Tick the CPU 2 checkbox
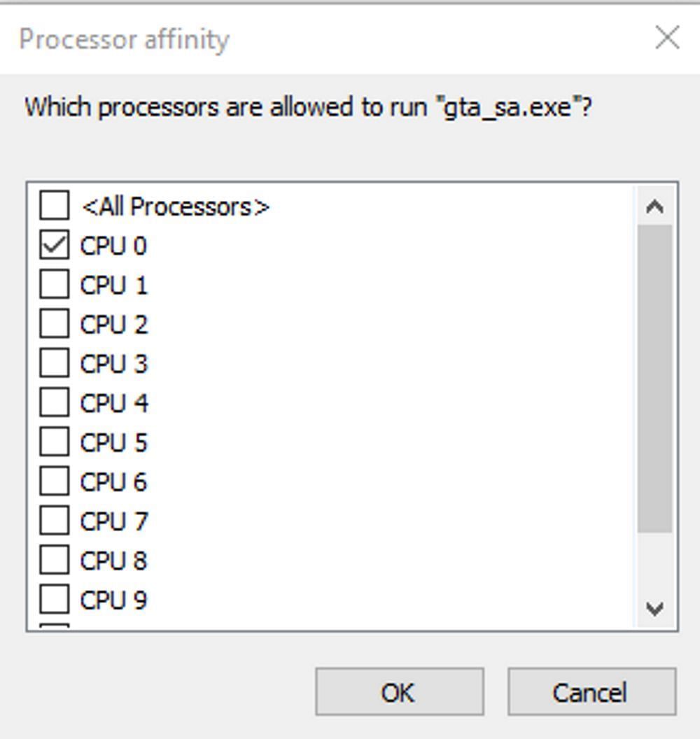The width and height of the screenshot is (700, 739). coord(55,324)
